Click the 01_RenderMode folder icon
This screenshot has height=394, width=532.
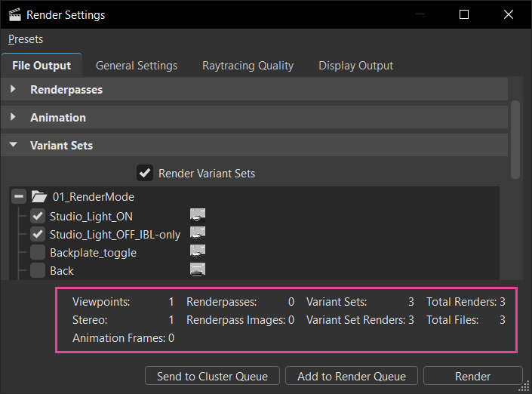point(39,197)
